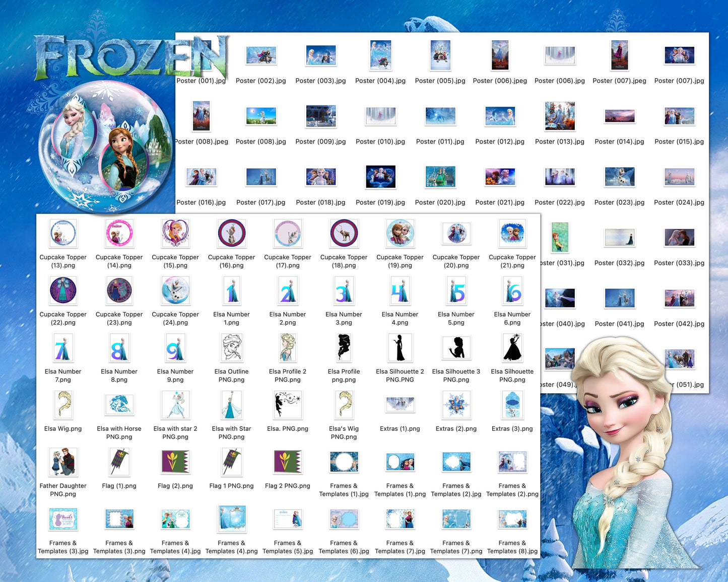Open the Poster (019).jpg thumbnail
Image resolution: width=728 pixels, height=582 pixels.
[380, 177]
